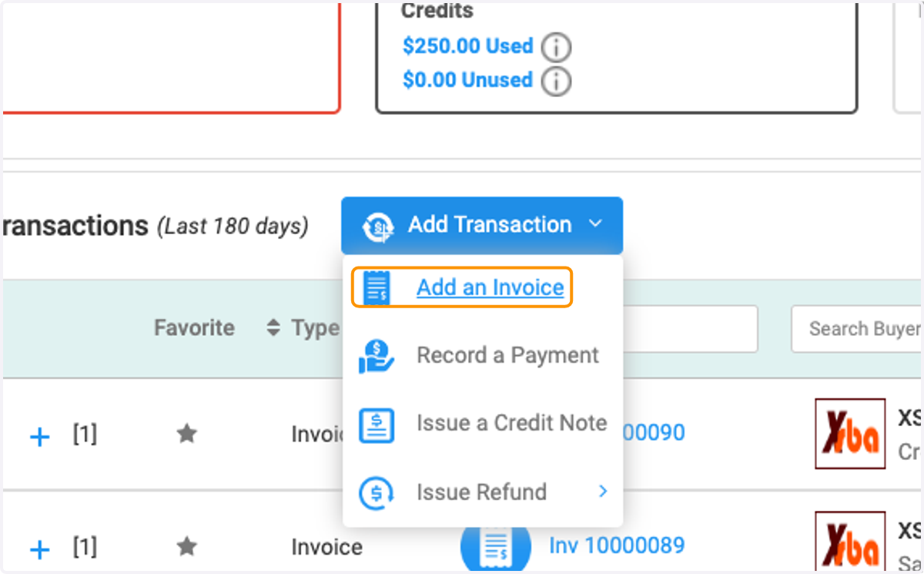This screenshot has height=574, width=924.
Task: Favorite the first invoice row star
Action: [186, 435]
